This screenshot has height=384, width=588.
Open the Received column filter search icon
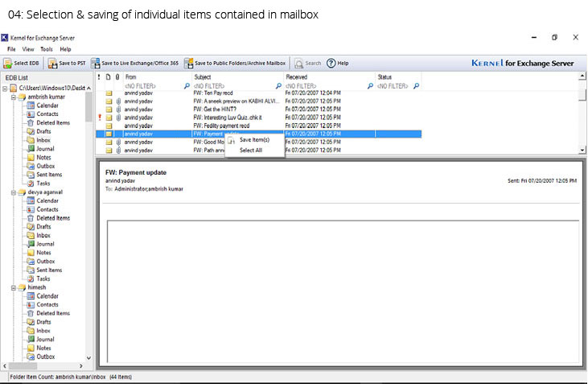(x=370, y=86)
